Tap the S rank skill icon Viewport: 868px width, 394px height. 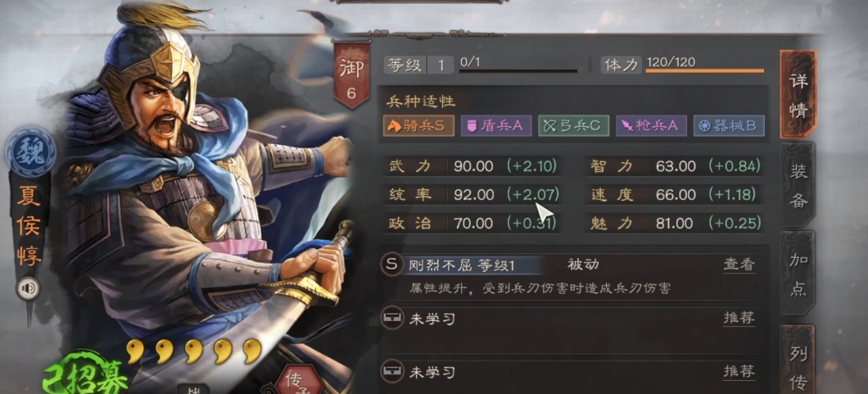tap(391, 265)
